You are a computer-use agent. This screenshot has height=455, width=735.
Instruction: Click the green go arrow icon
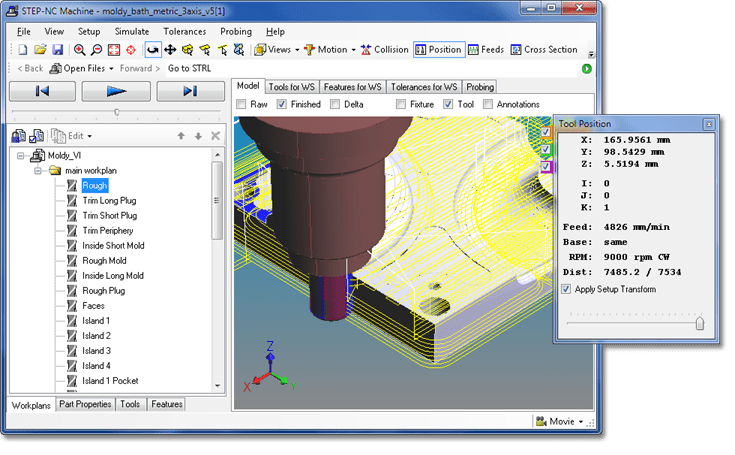[586, 69]
